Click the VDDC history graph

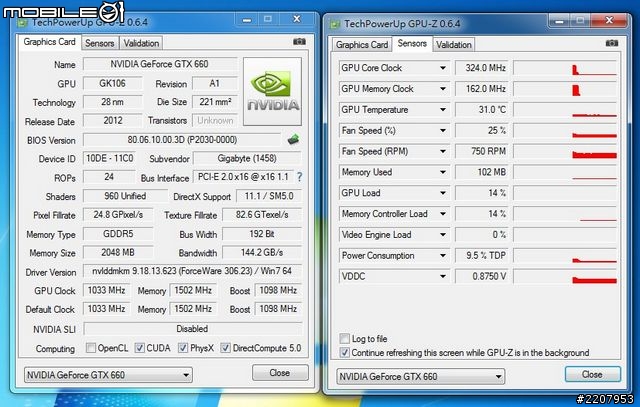click(x=565, y=276)
